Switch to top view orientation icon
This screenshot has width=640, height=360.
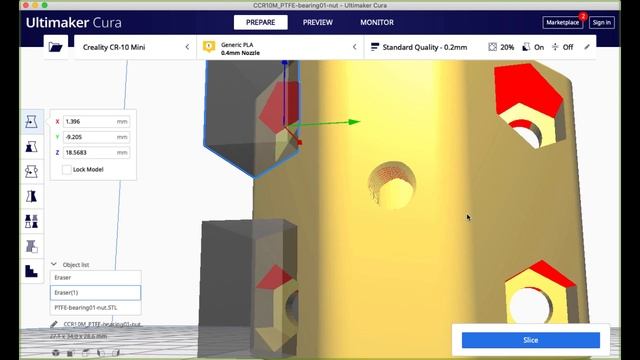pyautogui.click(x=85, y=352)
